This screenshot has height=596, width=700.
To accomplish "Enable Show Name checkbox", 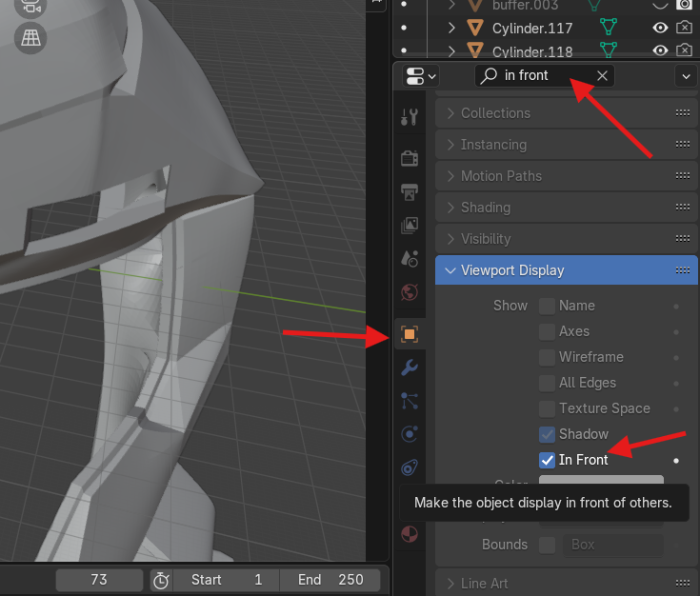I will pyautogui.click(x=547, y=307).
